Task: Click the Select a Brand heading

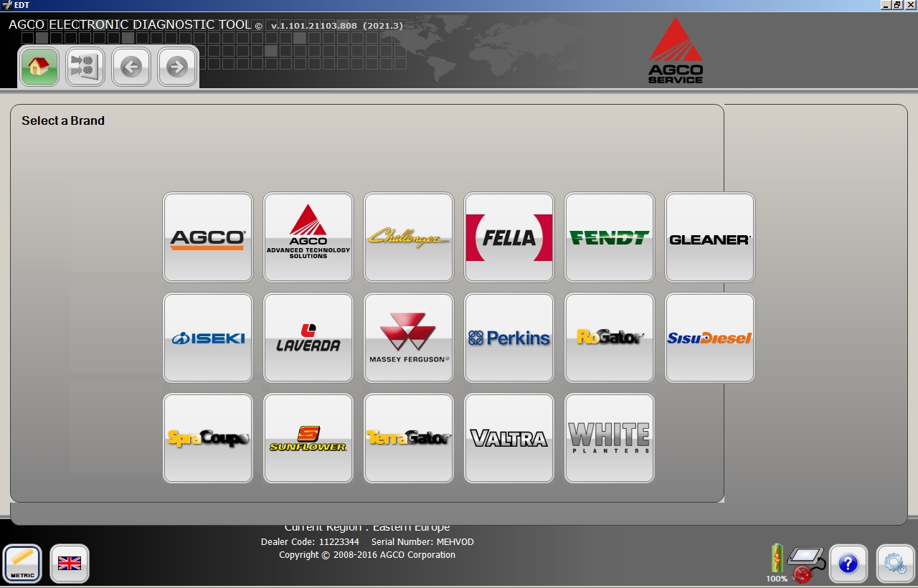Action: coord(63,120)
